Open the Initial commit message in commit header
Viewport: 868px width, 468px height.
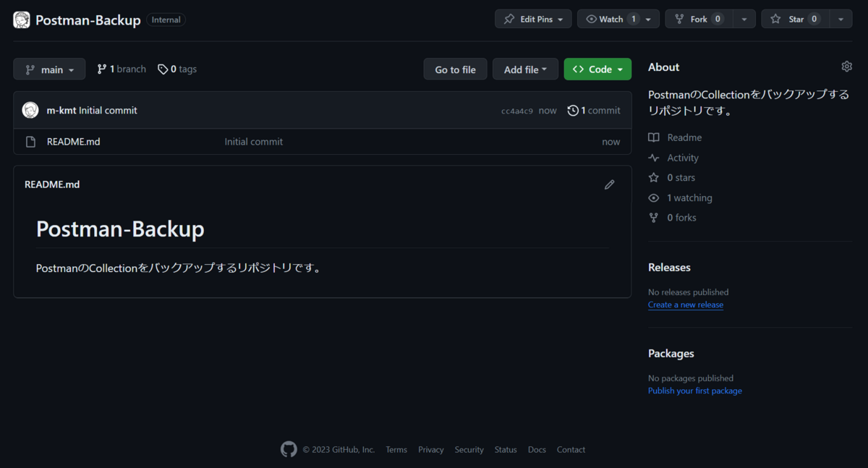(x=108, y=111)
